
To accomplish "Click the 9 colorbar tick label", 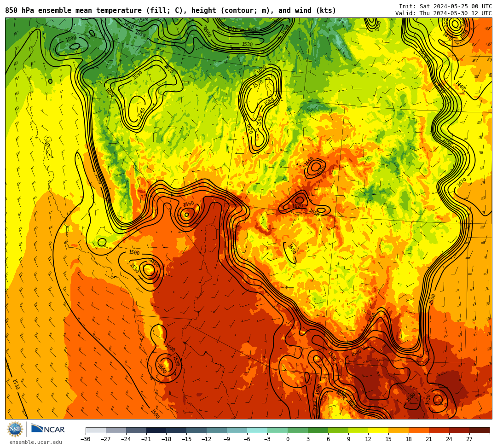I will [348, 439].
